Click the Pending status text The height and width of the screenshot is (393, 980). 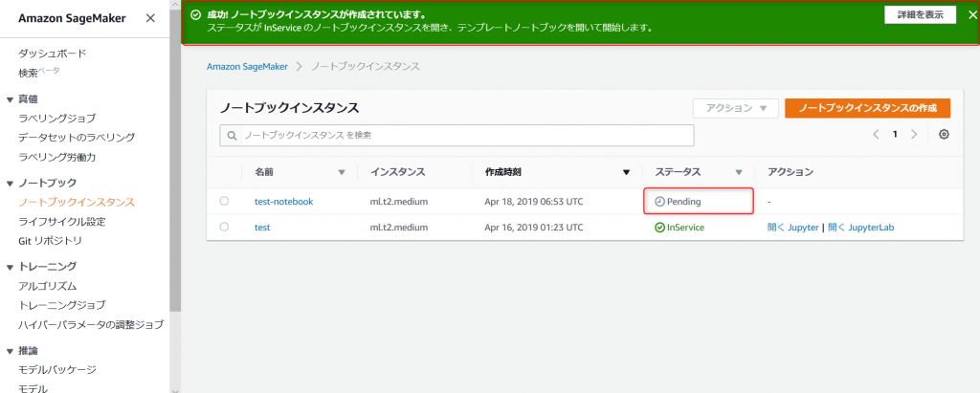click(x=683, y=202)
